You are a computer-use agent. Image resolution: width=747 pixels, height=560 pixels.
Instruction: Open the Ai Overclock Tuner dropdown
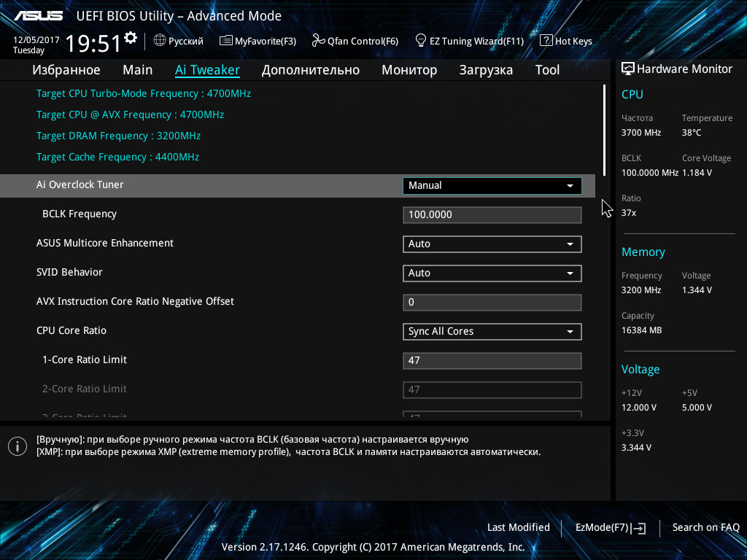492,186
